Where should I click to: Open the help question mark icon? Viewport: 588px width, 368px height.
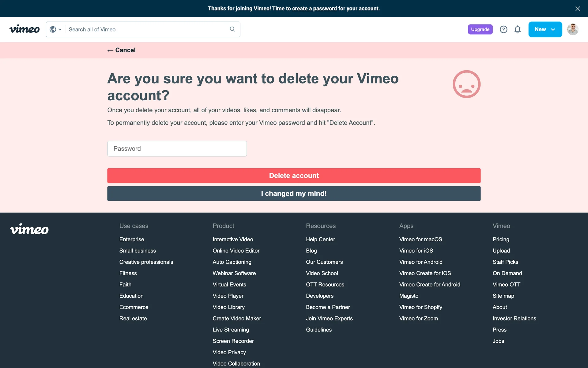click(x=503, y=29)
